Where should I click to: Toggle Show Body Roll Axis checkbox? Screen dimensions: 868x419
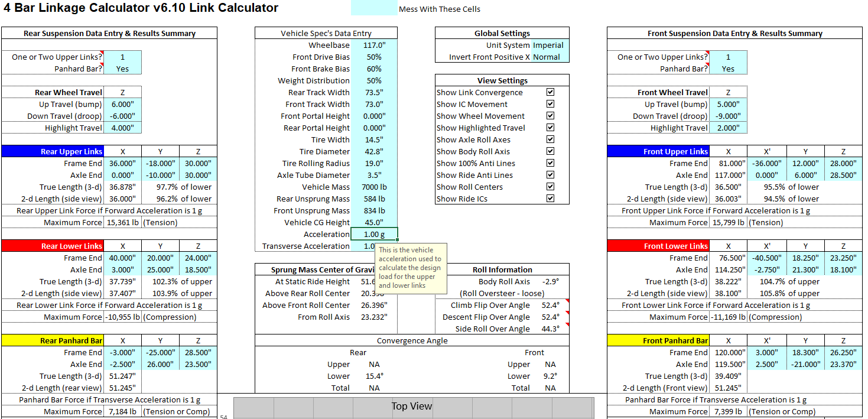(550, 151)
